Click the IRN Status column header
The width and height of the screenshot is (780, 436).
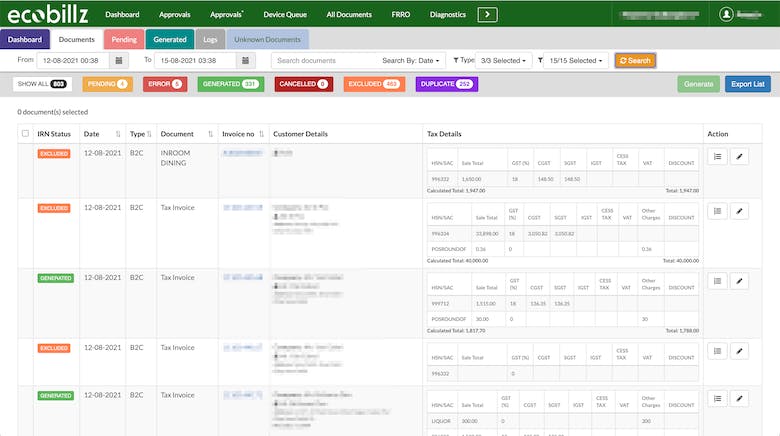(54, 134)
